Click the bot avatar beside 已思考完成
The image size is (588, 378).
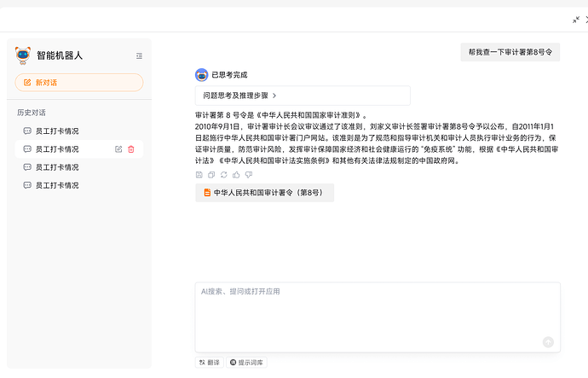tap(201, 75)
